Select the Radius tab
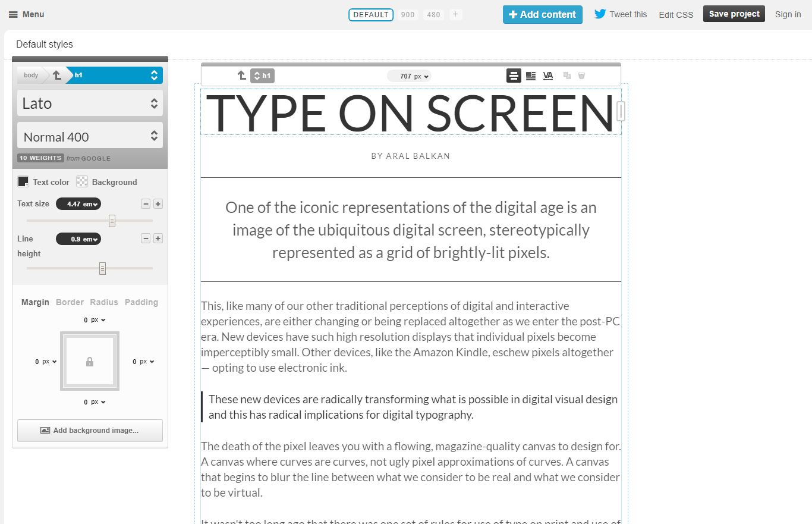Image resolution: width=812 pixels, height=524 pixels. [x=104, y=302]
